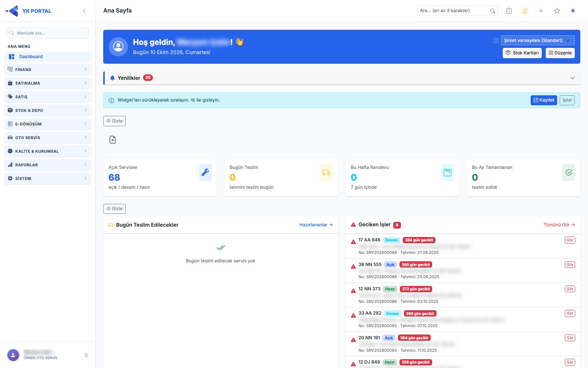Click Gör for 38 NN 555
588x368 pixels.
(x=570, y=265)
